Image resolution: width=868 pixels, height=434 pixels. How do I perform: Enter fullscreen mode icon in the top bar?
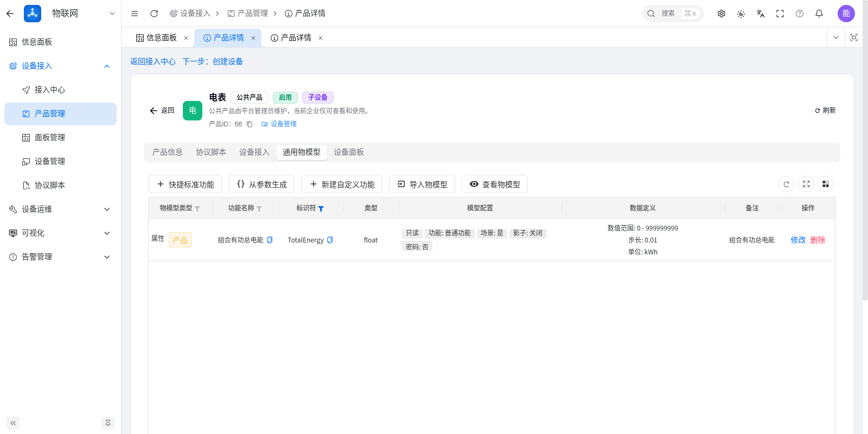point(780,14)
